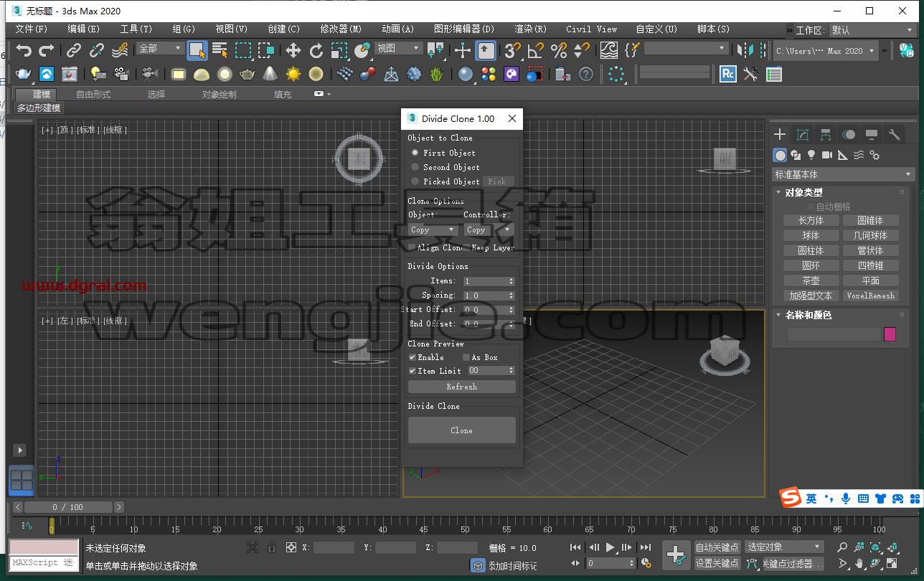The image size is (924, 581).
Task: Click the Clone button
Action: coord(461,430)
